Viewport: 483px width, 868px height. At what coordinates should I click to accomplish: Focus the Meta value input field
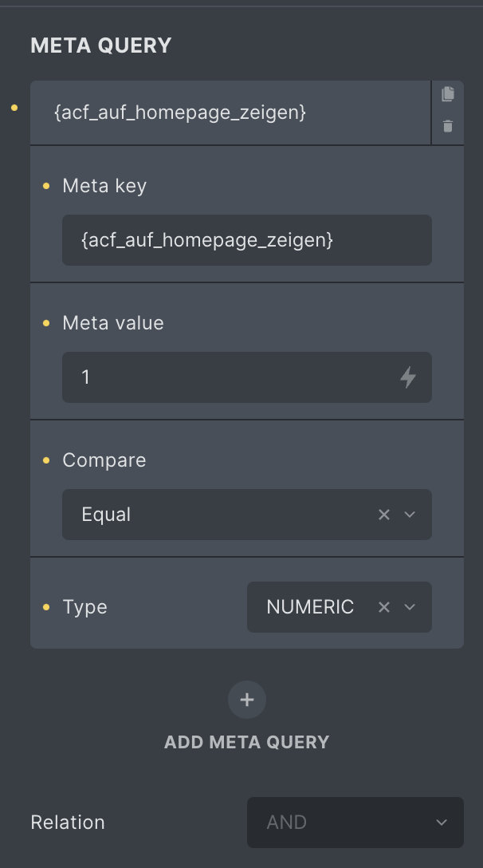[230, 377]
